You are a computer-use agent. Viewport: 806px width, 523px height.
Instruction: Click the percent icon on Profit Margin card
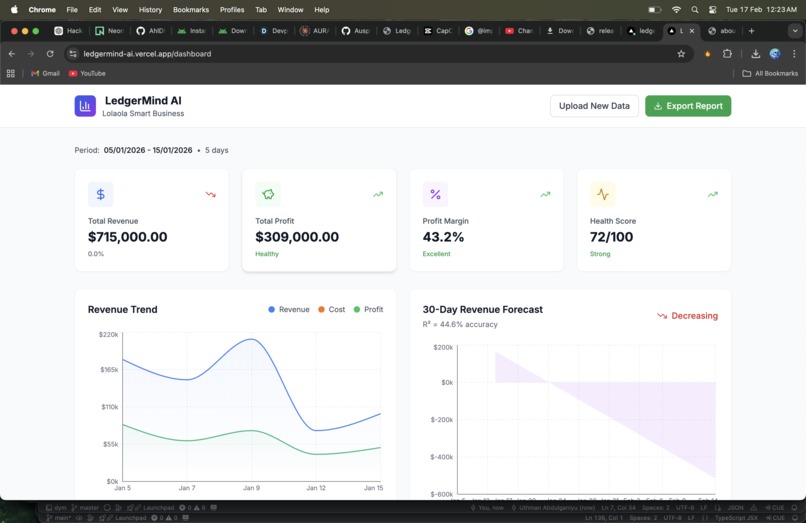coord(435,194)
